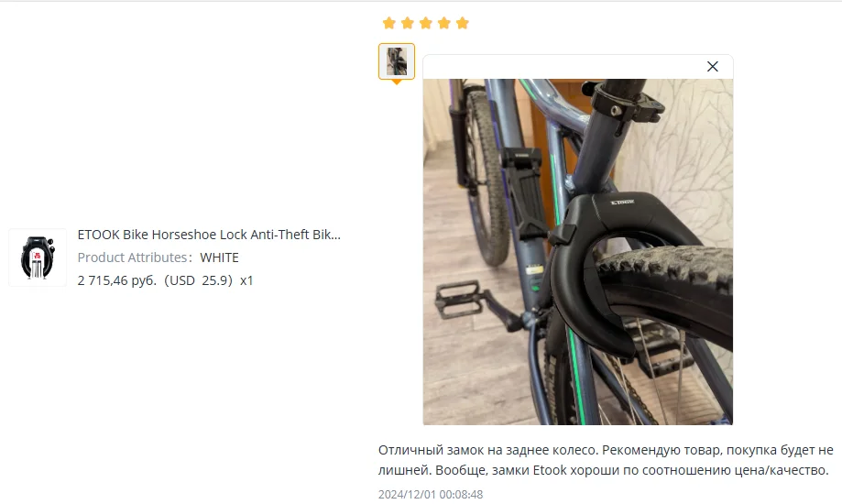Click the Product Attributes label

[x=135, y=257]
